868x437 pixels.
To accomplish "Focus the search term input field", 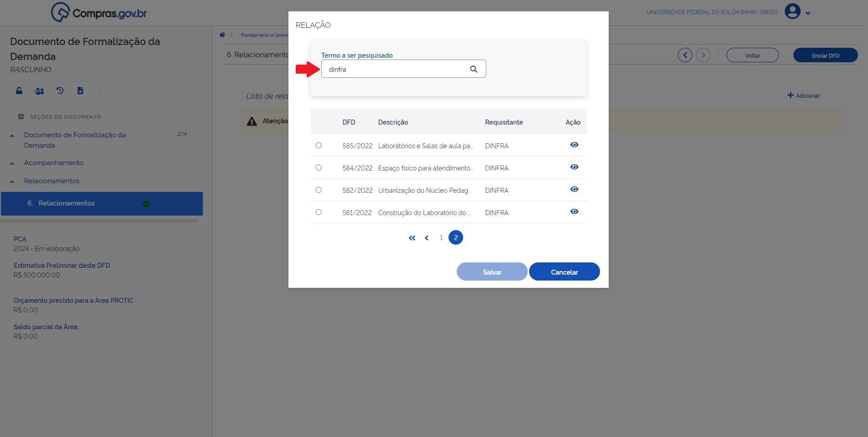I will click(x=396, y=69).
